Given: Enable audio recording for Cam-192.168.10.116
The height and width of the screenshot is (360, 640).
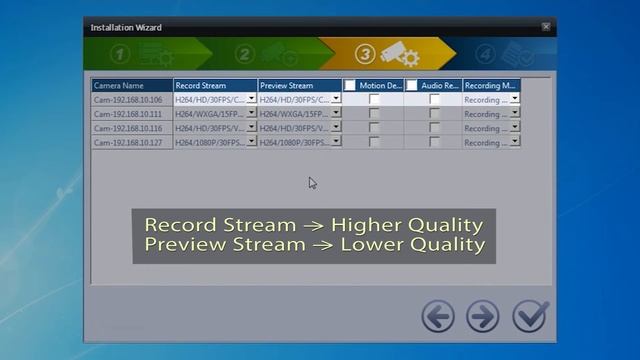Looking at the screenshot, I should click(x=434, y=128).
